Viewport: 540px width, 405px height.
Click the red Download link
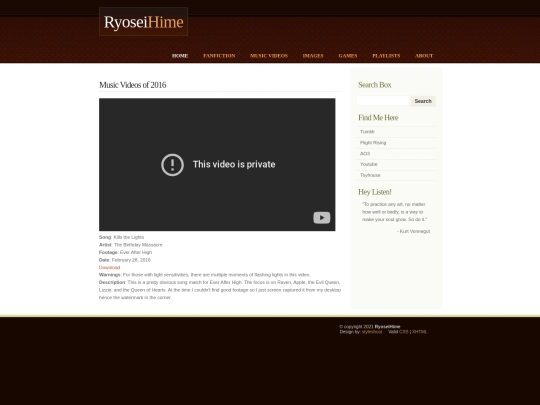pyautogui.click(x=110, y=267)
